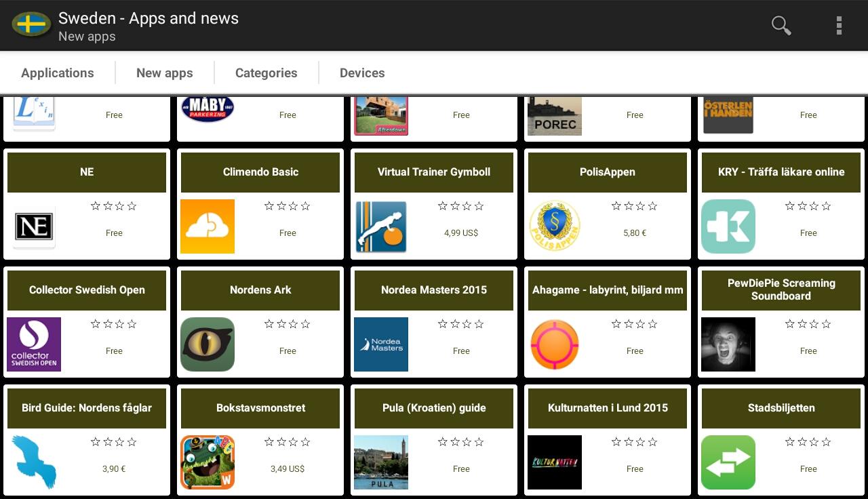Click the Free label under KRY
This screenshot has width=868, height=499.
pos(808,233)
